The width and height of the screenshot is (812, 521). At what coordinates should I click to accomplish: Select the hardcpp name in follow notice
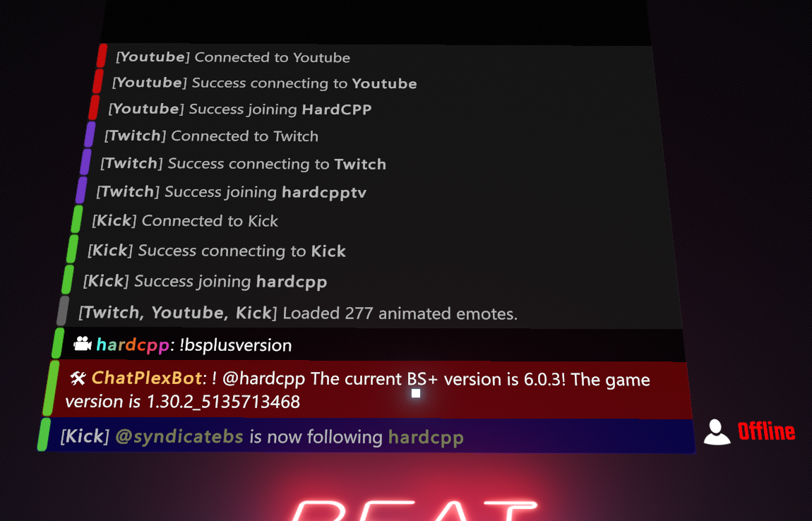click(426, 438)
